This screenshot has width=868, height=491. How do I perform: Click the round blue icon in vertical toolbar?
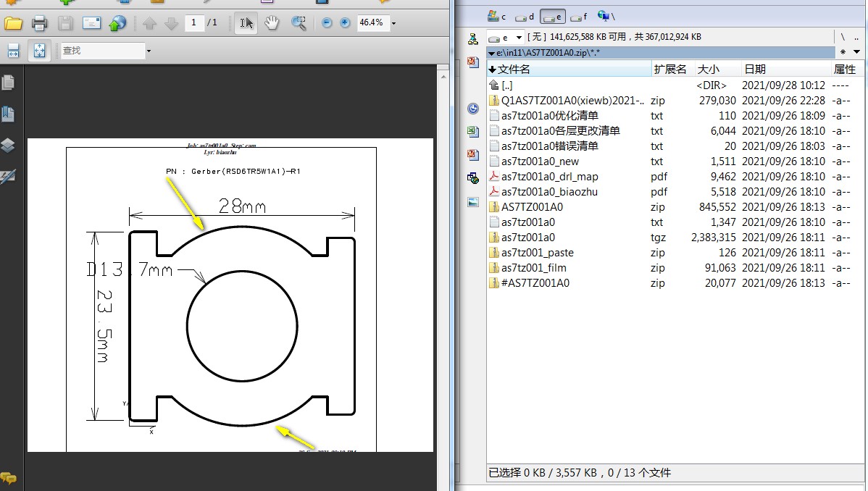click(x=473, y=109)
